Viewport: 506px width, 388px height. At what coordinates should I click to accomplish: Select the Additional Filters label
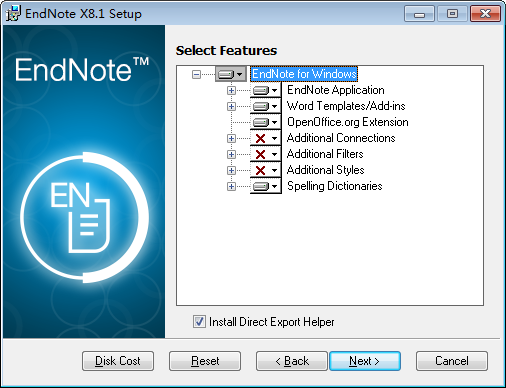click(325, 154)
